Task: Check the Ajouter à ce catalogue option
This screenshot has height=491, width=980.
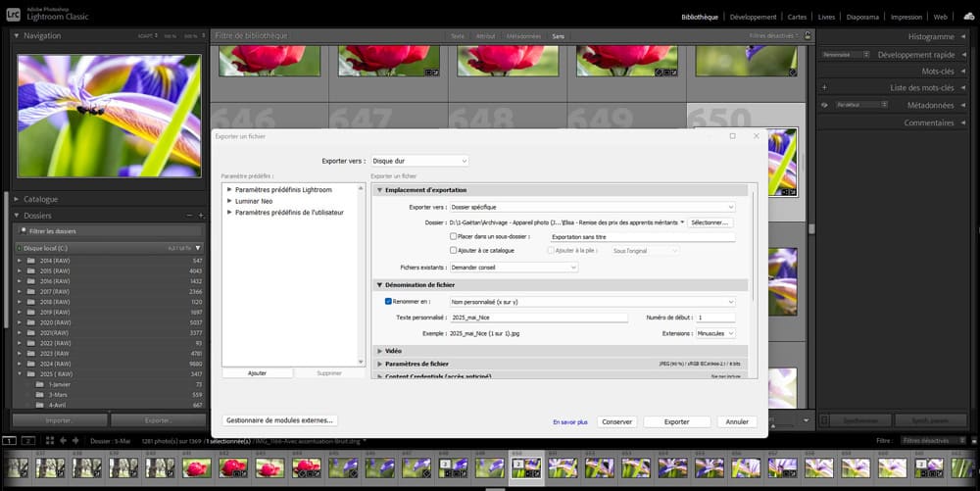Action: [x=453, y=251]
